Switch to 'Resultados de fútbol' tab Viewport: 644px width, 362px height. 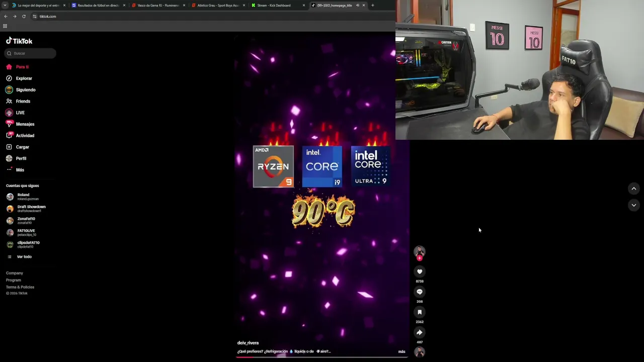[x=99, y=6]
